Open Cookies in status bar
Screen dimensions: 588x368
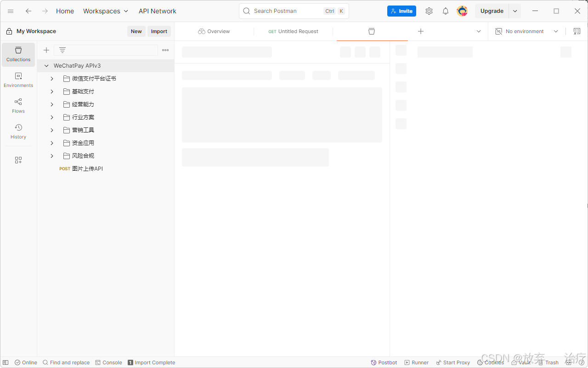click(x=491, y=362)
